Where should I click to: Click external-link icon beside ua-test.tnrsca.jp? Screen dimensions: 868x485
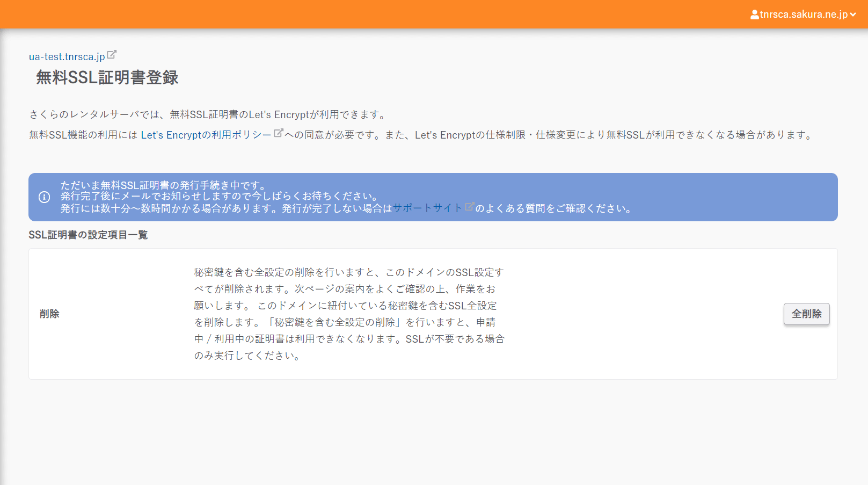[112, 54]
